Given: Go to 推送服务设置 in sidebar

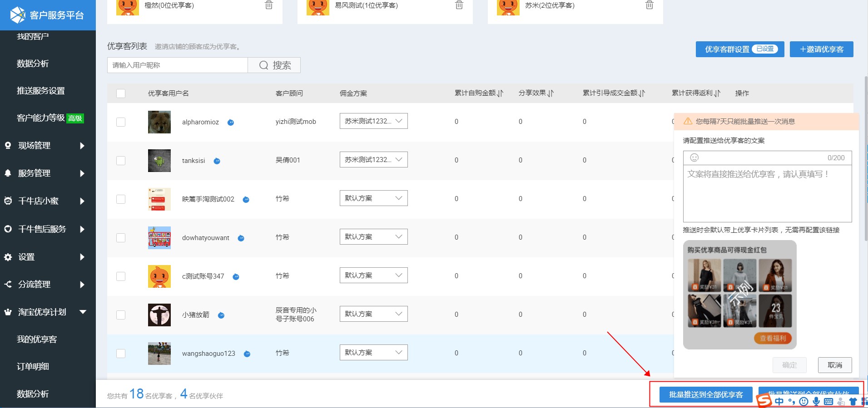Looking at the screenshot, I should (41, 91).
